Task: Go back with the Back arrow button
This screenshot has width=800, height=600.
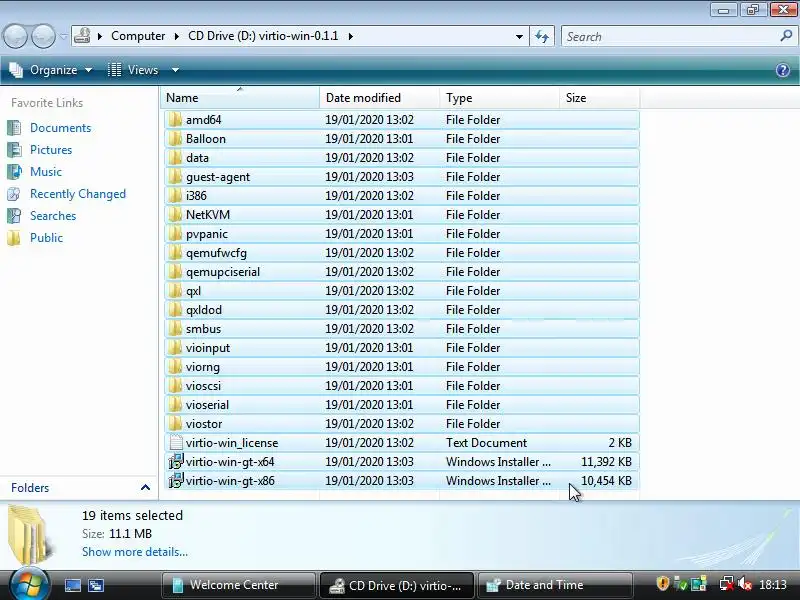Action: click(x=15, y=36)
